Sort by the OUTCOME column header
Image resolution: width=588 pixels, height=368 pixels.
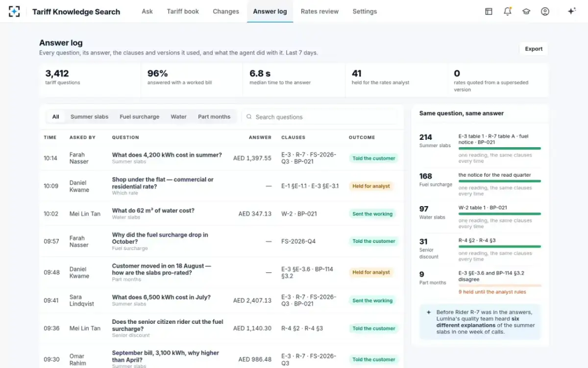pos(362,137)
